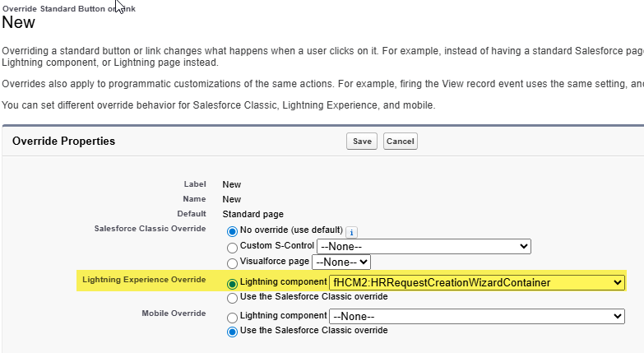Open the fHCM2:HRRequestCreationWizardContainer component dropdown
The width and height of the screenshot is (644, 353).
pos(476,283)
